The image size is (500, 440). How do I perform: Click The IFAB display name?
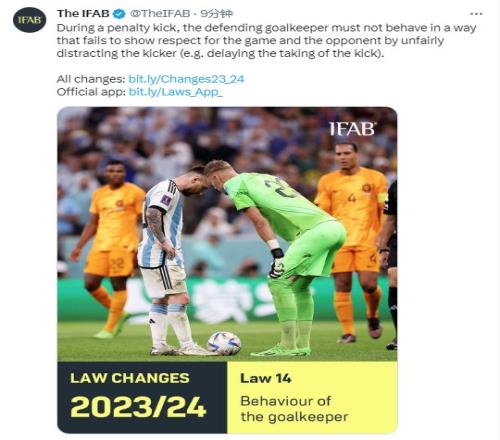click(83, 14)
